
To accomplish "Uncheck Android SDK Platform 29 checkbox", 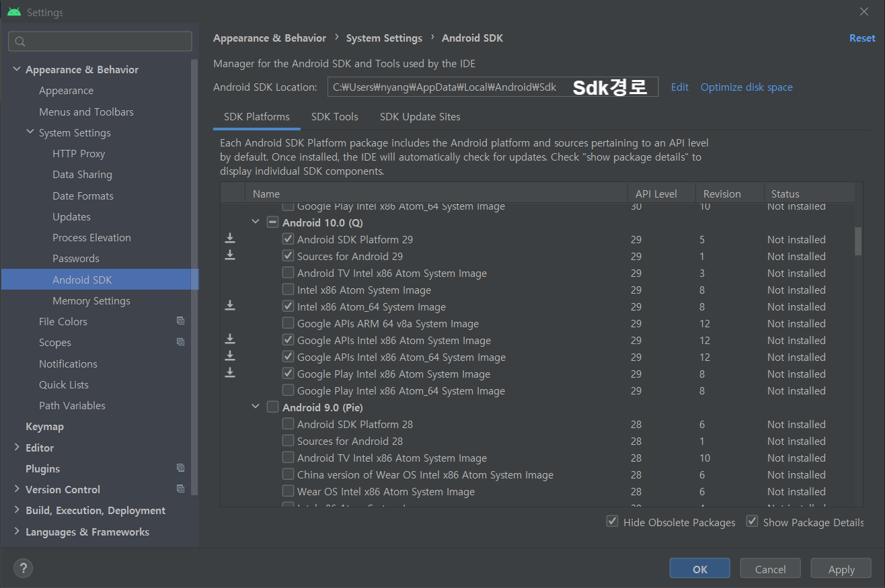I will tap(288, 239).
